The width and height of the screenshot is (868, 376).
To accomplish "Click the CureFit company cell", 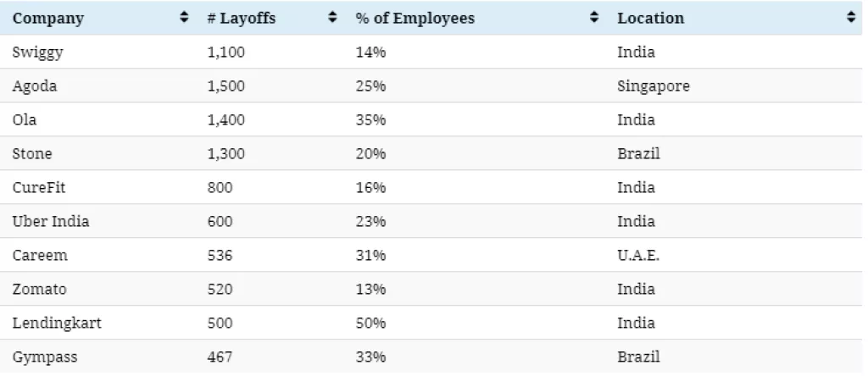I will [x=39, y=188].
